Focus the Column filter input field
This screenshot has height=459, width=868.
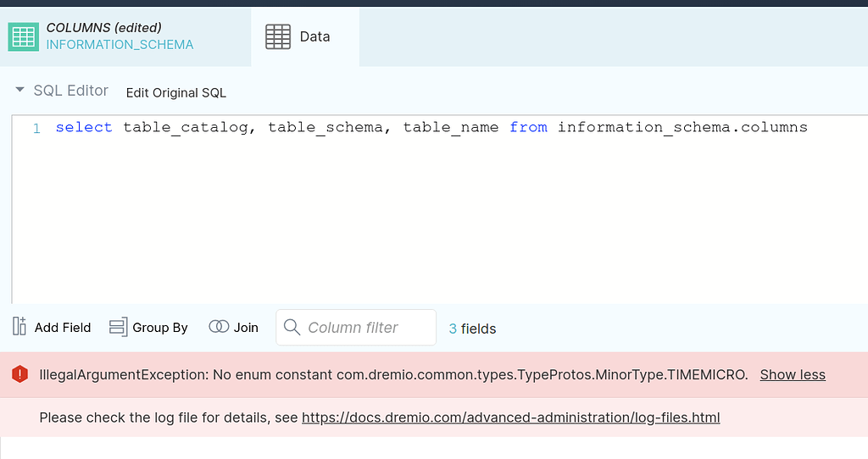coord(356,328)
